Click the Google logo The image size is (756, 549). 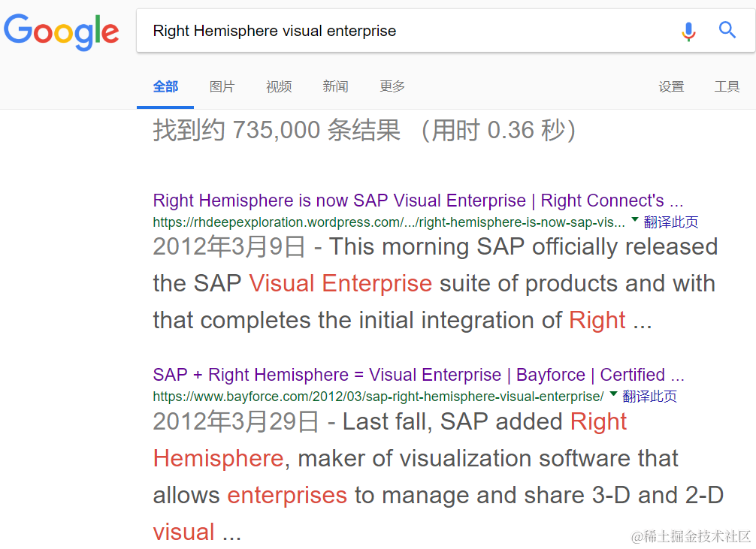point(61,32)
